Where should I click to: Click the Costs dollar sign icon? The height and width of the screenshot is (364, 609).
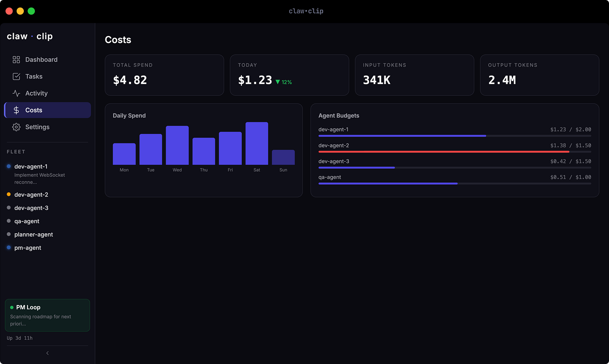coord(16,110)
